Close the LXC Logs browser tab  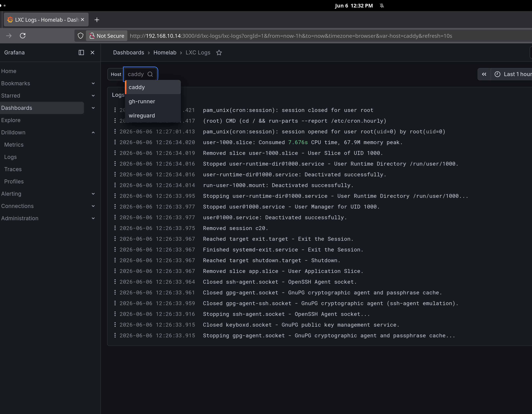(83, 20)
